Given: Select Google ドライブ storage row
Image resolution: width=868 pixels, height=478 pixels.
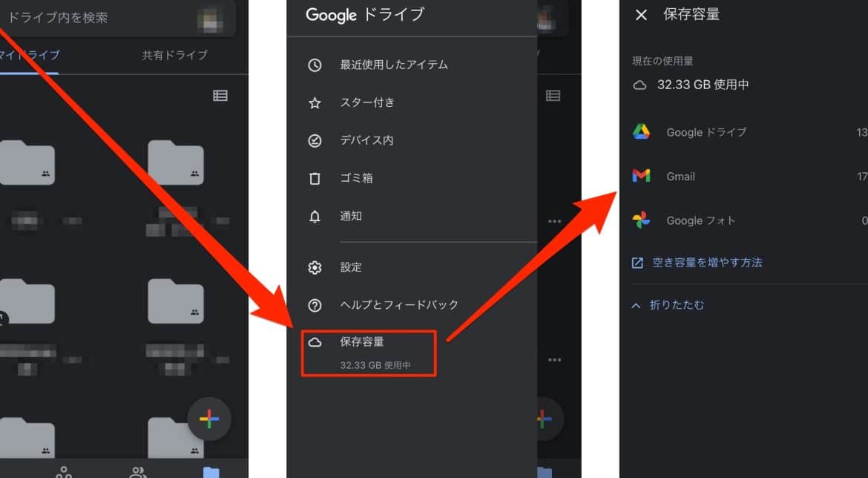Looking at the screenshot, I should [x=706, y=132].
